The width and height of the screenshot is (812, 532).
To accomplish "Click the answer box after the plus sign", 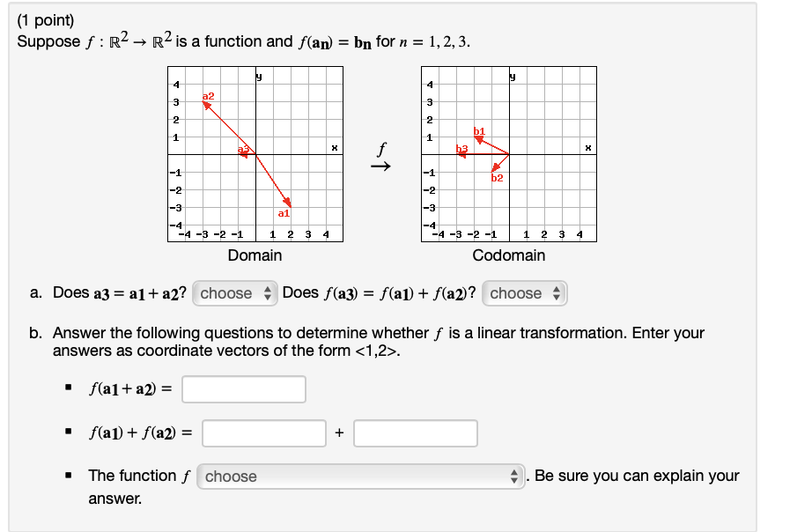I will click(x=414, y=432).
